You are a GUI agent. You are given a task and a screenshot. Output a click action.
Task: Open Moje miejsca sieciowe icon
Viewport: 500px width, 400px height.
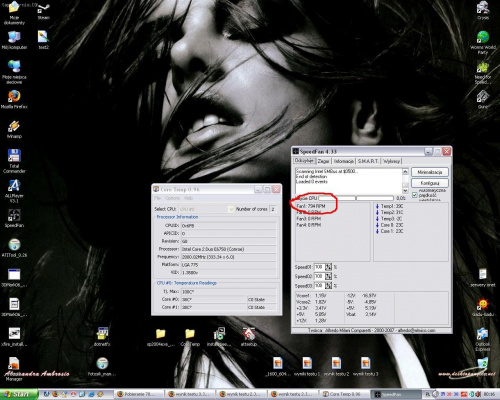[x=14, y=72]
